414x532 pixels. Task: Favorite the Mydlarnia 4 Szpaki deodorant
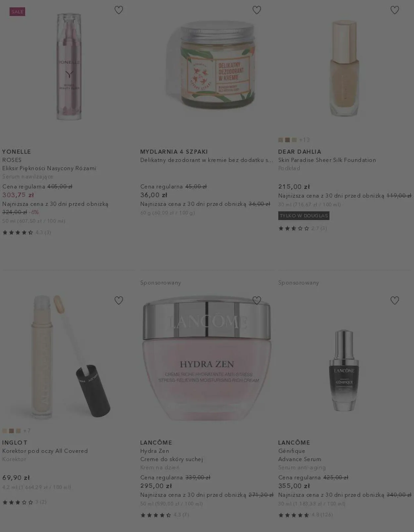pos(257,10)
